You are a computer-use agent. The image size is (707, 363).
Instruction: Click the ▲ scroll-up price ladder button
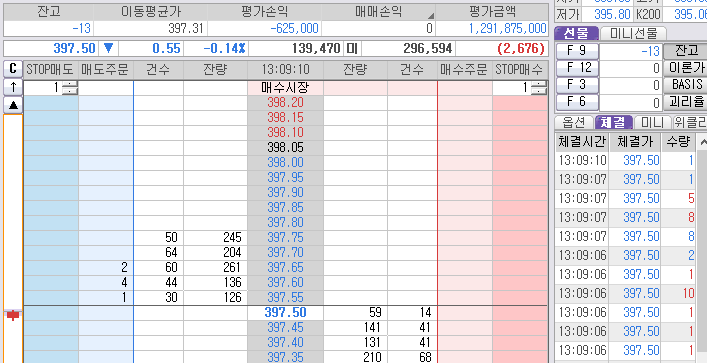13,105
